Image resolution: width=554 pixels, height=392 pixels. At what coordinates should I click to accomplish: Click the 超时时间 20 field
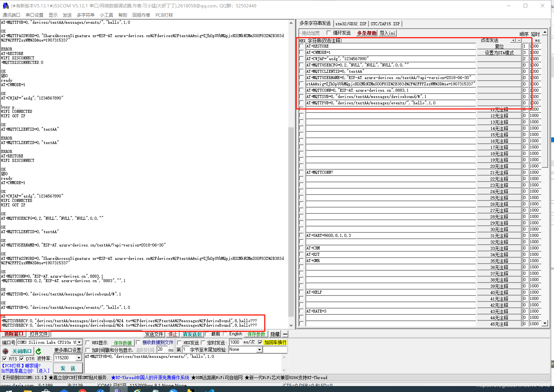(x=162, y=350)
